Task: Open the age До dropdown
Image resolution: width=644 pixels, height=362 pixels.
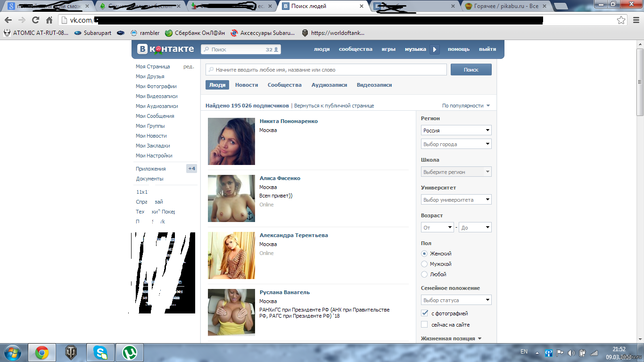Action: (475, 227)
